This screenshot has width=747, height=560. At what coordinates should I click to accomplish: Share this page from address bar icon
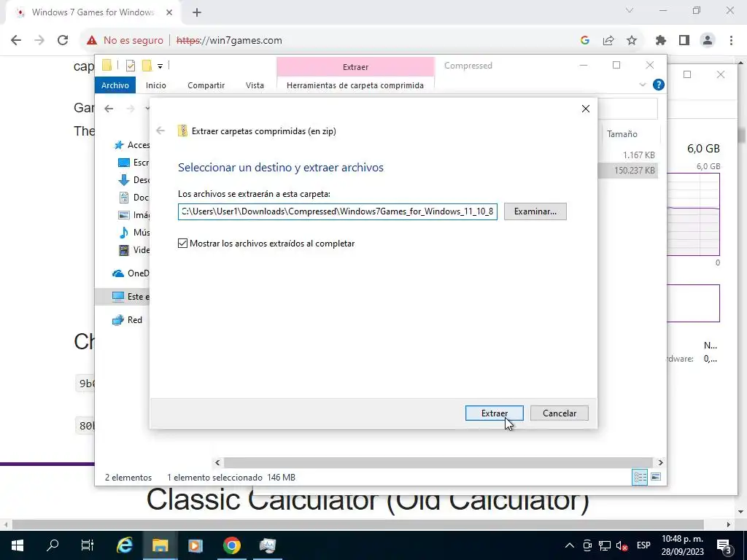(608, 41)
